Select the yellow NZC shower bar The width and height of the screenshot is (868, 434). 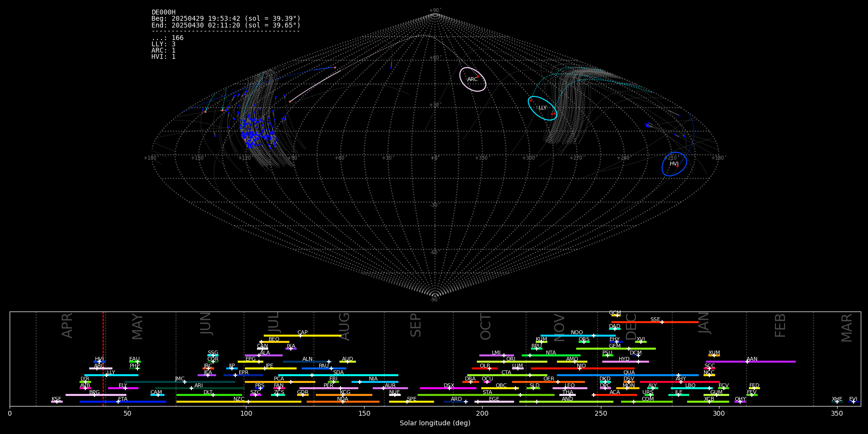[x=239, y=402]
